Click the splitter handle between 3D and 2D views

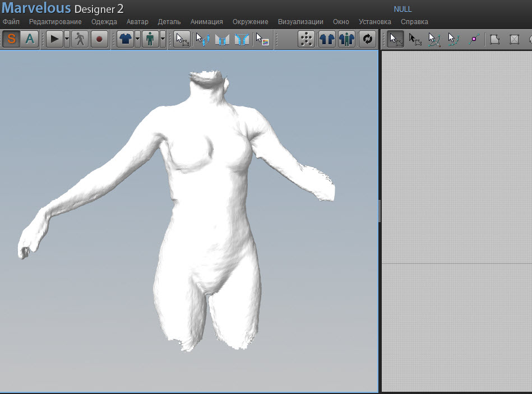[x=380, y=211]
